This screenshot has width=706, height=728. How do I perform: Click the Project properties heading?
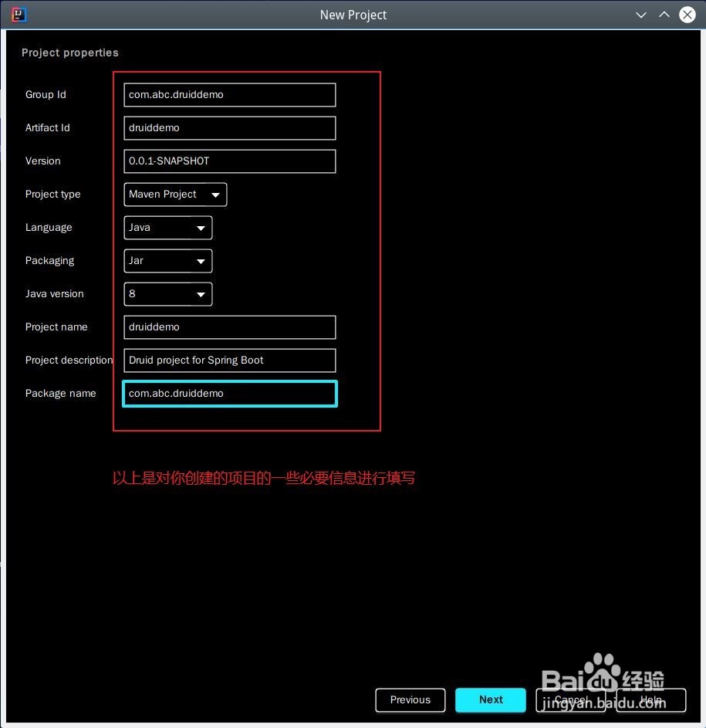70,52
